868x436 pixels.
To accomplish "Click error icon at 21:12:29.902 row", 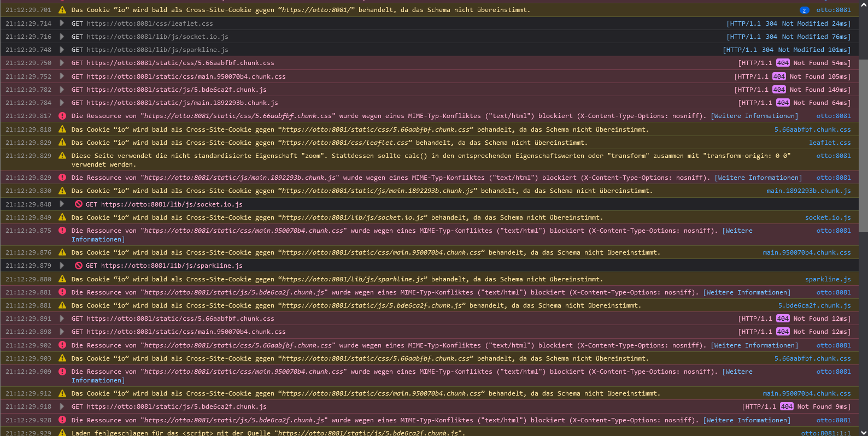I will click(62, 345).
